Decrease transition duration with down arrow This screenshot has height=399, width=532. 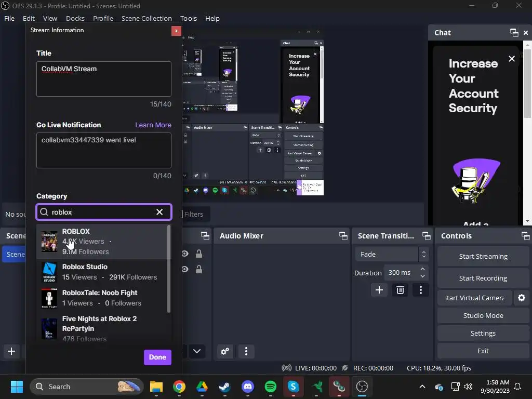(x=422, y=276)
